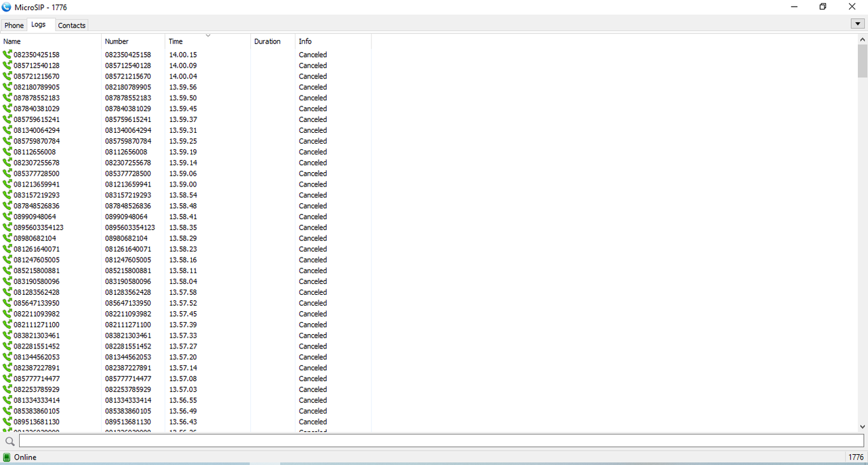Select log name entry 082211093982
Screen dimensions: 868x465
coord(37,315)
